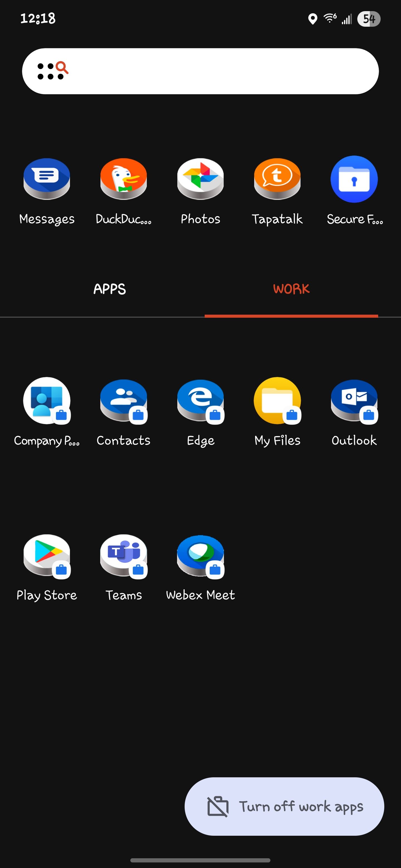
Task: Tap the bottom navigation gesture handle
Action: (200, 860)
